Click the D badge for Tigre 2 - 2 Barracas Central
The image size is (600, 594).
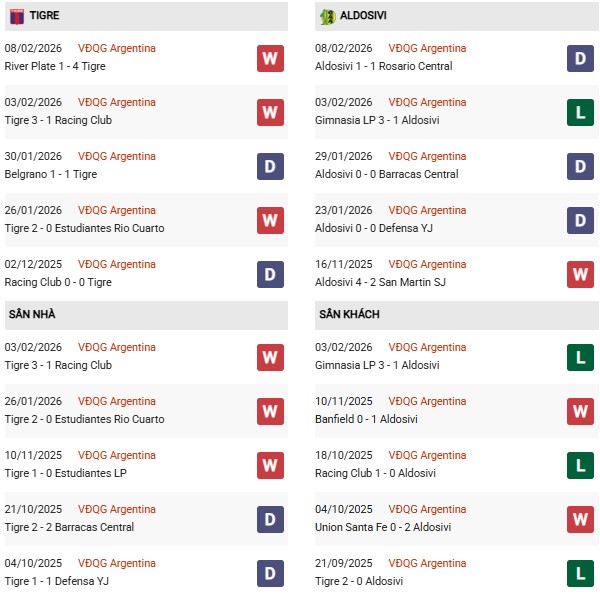pos(270,519)
